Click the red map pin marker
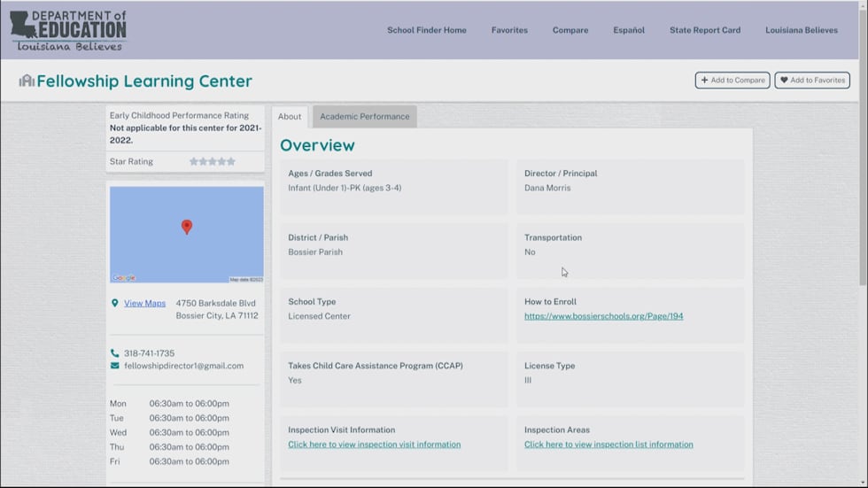Screen dimensions: 868x488 (187, 227)
